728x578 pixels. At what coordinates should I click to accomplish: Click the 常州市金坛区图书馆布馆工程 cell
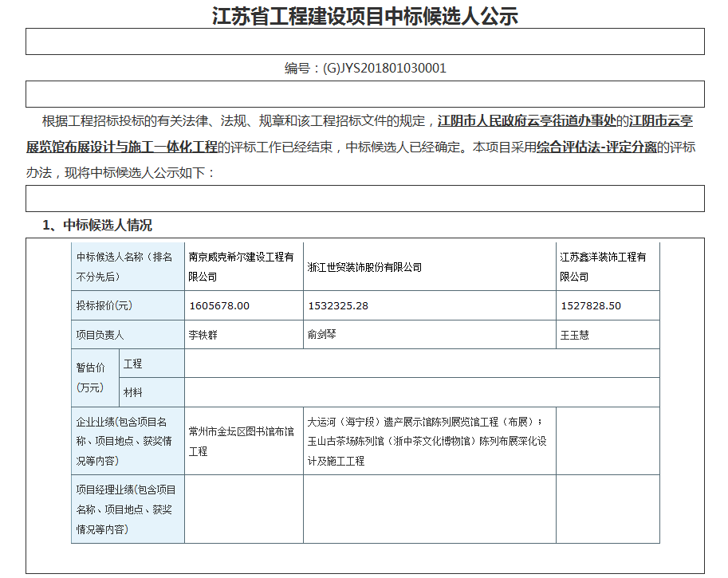242,441
